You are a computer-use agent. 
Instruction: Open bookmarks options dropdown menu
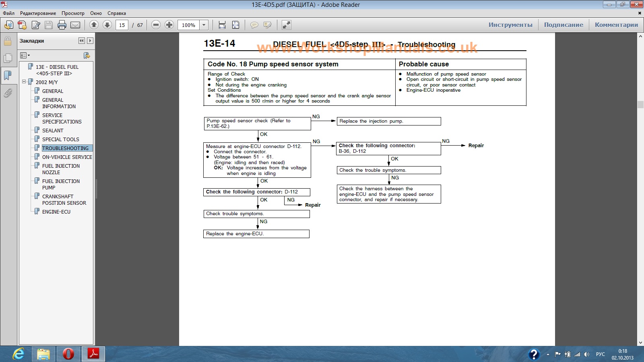point(25,56)
